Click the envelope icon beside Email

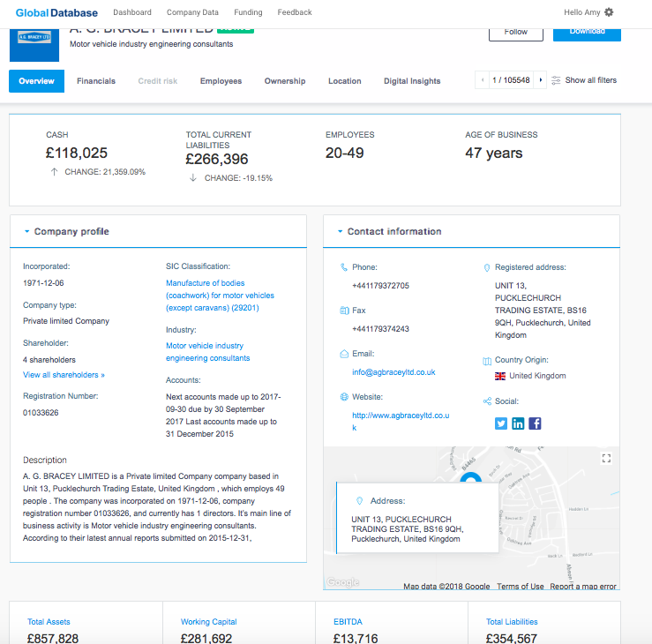tap(344, 354)
